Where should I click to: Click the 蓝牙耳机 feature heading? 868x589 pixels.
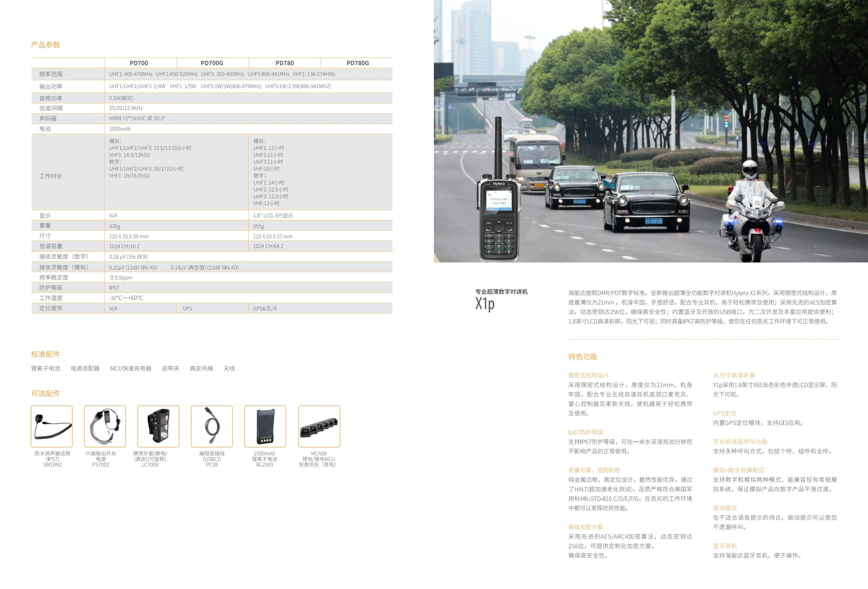tap(725, 546)
